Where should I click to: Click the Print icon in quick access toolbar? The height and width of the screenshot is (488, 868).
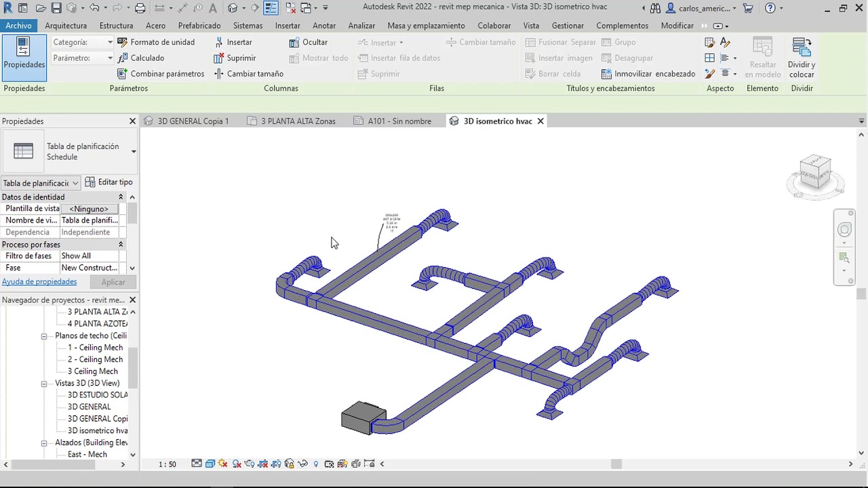tap(140, 8)
